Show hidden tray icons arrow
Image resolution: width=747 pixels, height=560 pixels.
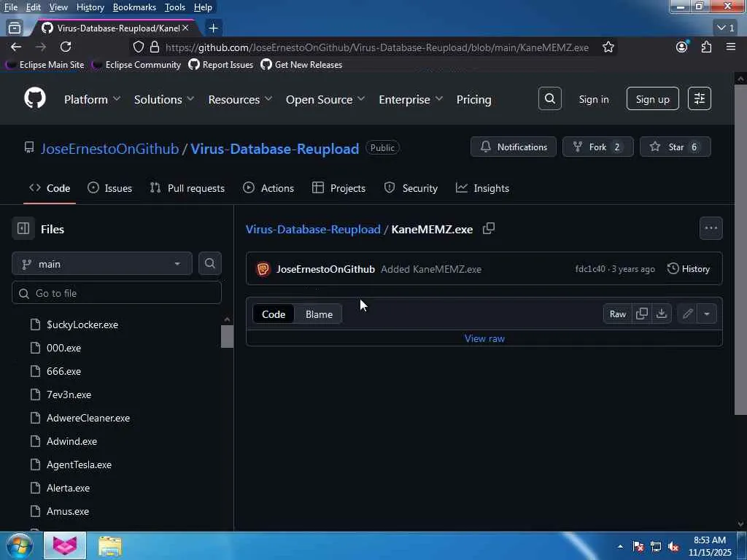620,547
